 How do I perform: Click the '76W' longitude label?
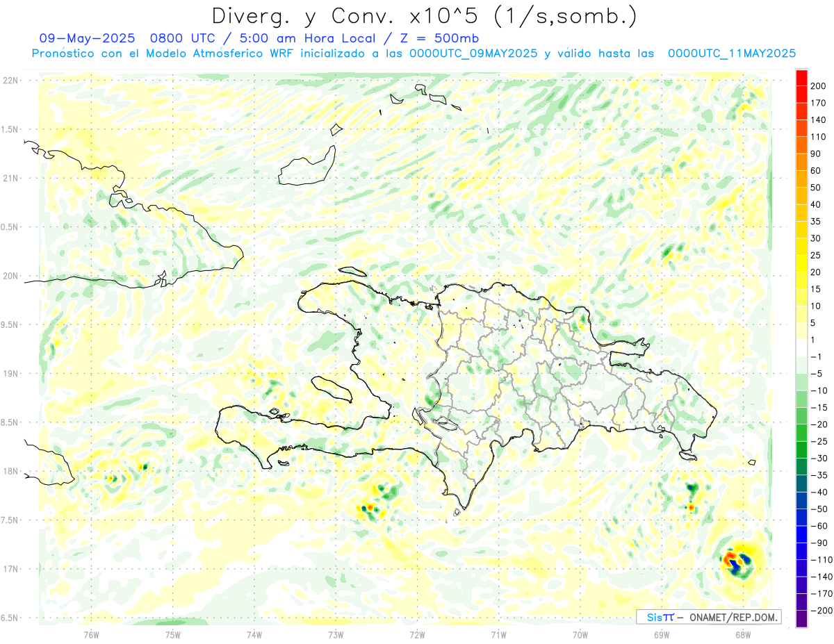tap(91, 635)
